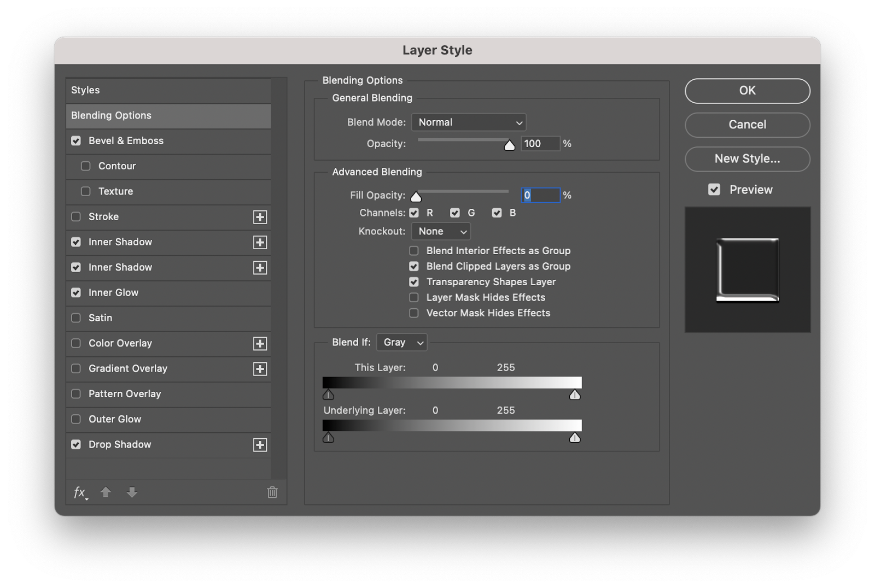Tick the Satin checkbox

[76, 318]
